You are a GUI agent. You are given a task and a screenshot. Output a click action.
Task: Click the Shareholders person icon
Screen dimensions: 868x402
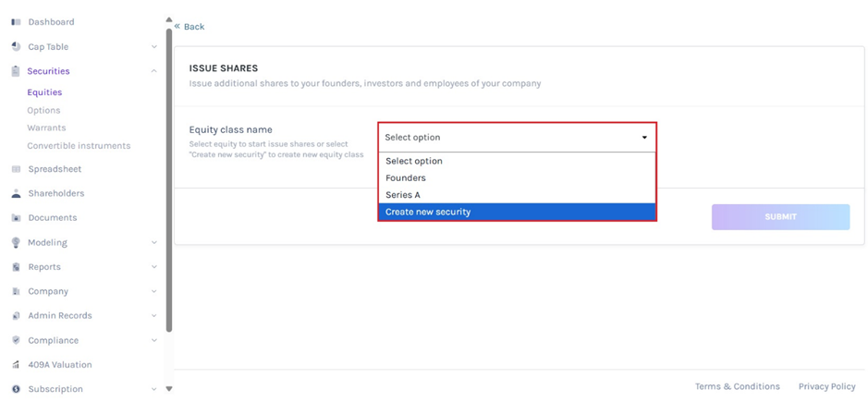[x=16, y=194]
